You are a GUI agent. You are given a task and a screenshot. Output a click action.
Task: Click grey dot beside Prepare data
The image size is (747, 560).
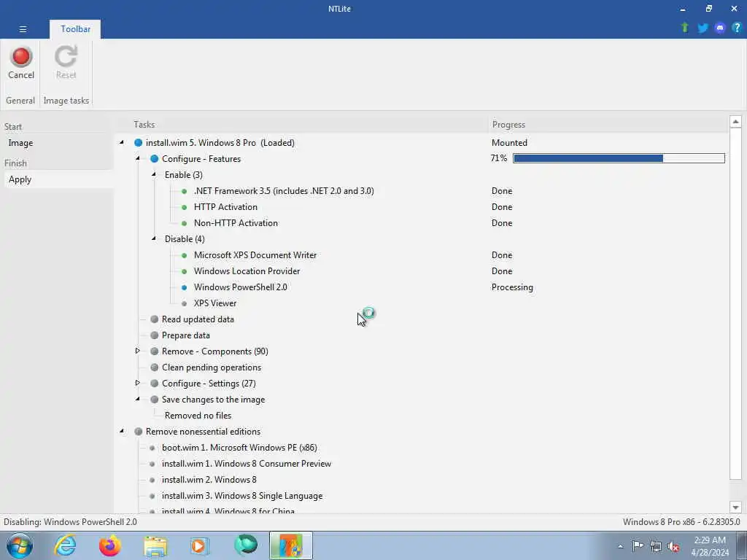(155, 335)
